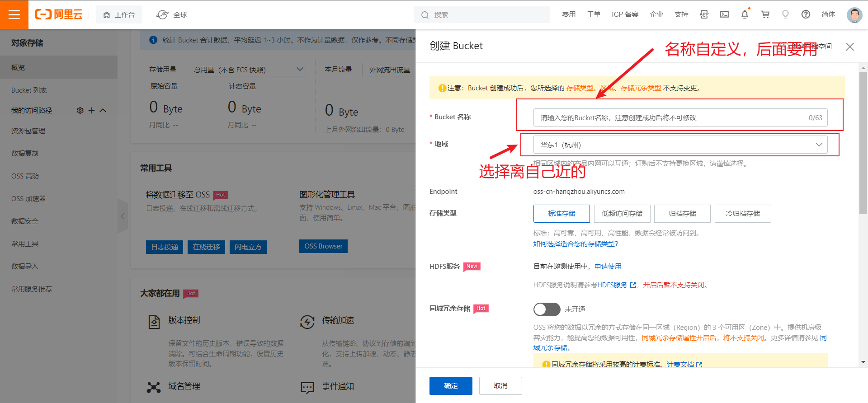Click the 闪电立方 button
The width and height of the screenshot is (868, 403).
coord(248,247)
